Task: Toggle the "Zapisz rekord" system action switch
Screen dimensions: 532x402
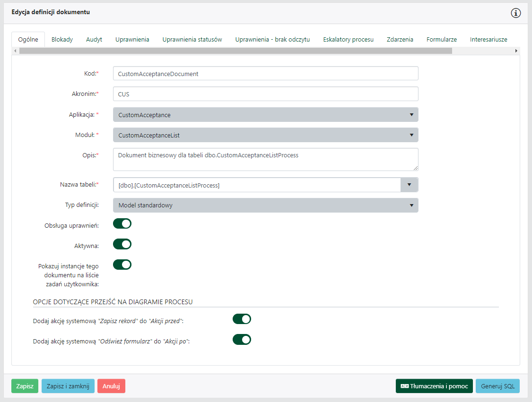Action: 242,319
